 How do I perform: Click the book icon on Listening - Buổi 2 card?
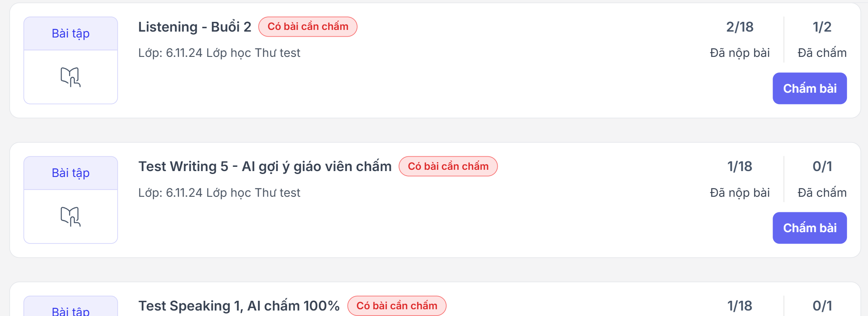pos(70,77)
